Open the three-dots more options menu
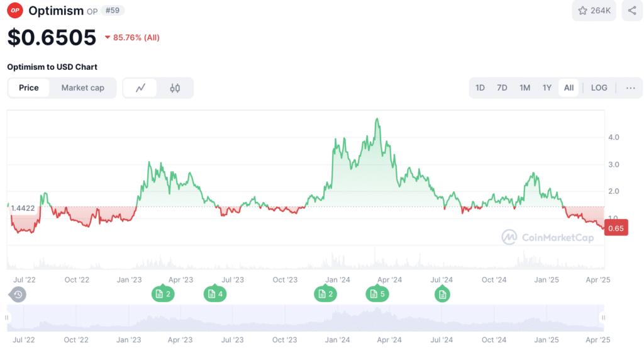This screenshot has width=644, height=353. (630, 88)
